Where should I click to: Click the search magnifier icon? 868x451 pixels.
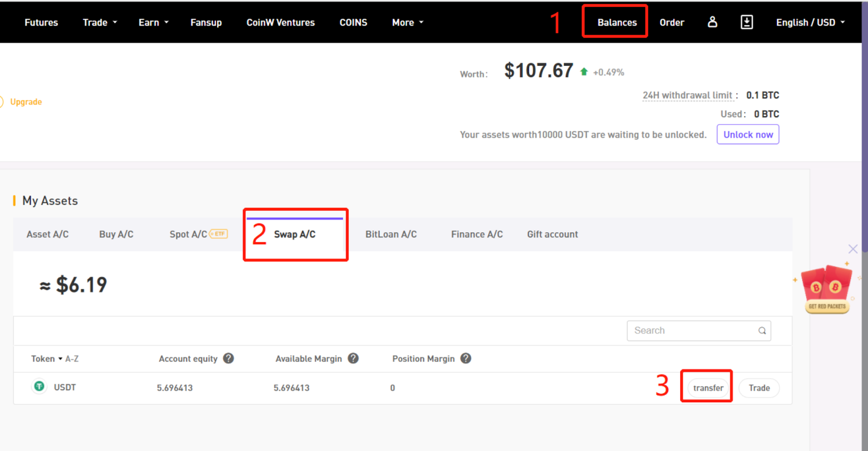(762, 331)
